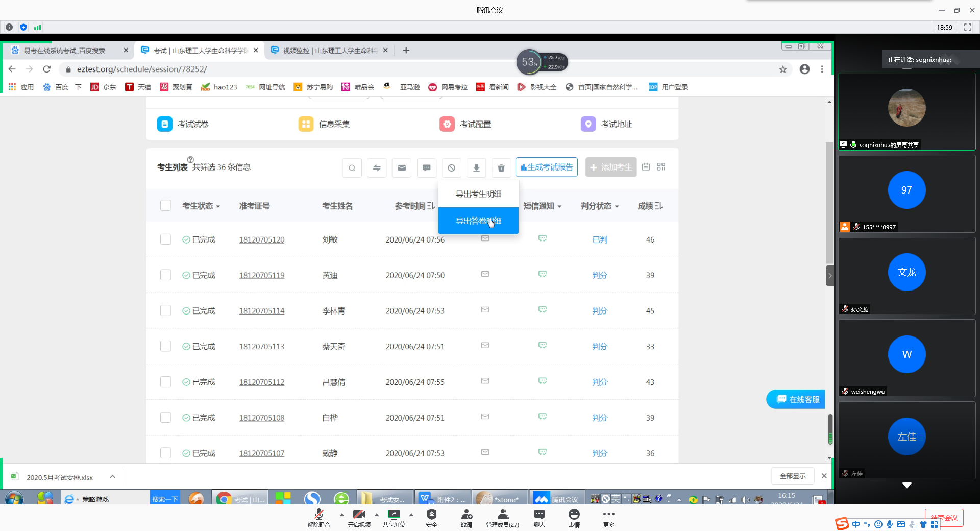Tick the checkbox for student 刘敏

[165, 239]
